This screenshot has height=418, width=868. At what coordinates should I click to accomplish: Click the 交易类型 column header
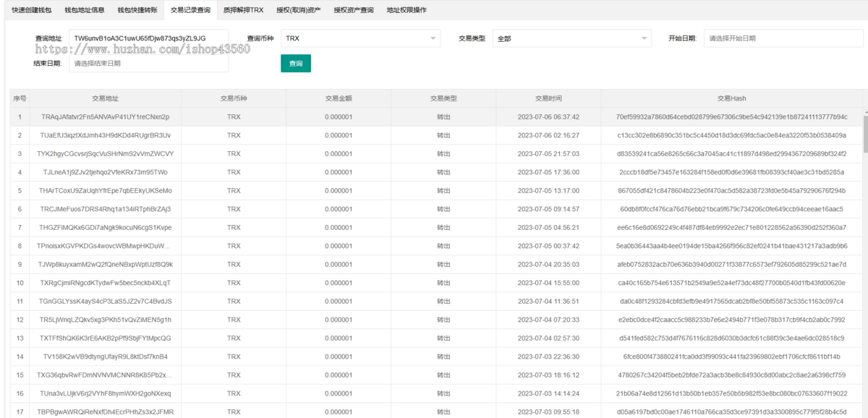tap(443, 98)
